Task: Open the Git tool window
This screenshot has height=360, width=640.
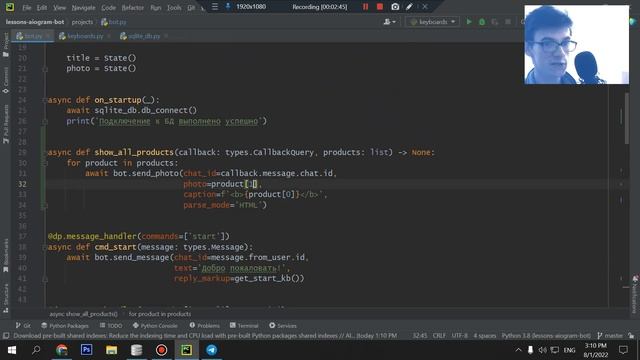Action: point(23,326)
